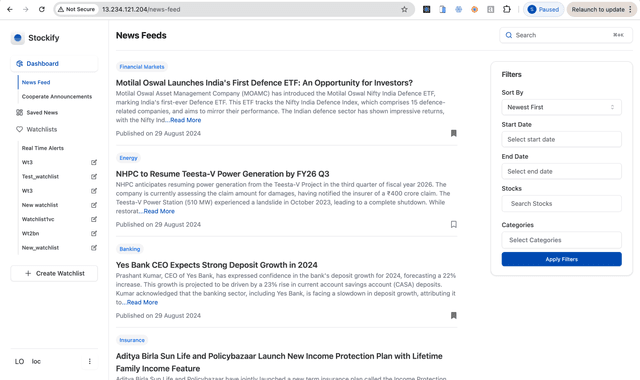The image size is (640, 380).
Task: Open the Test_watchlist watchlist
Action: click(x=40, y=177)
